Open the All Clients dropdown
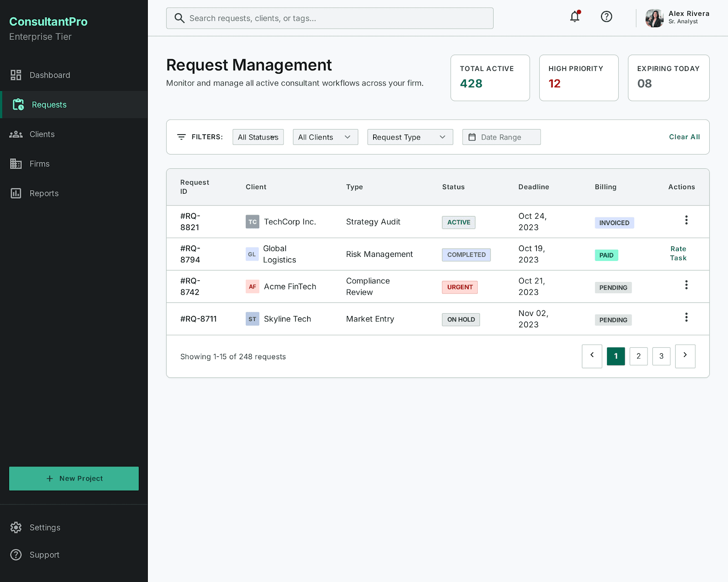Viewport: 728px width, 582px height. (325, 137)
